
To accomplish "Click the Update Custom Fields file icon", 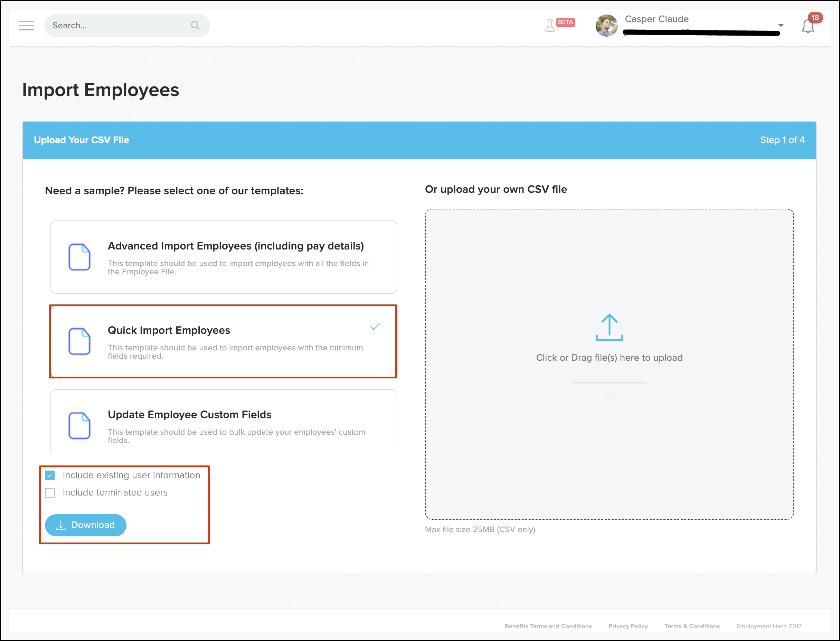I will pyautogui.click(x=79, y=425).
